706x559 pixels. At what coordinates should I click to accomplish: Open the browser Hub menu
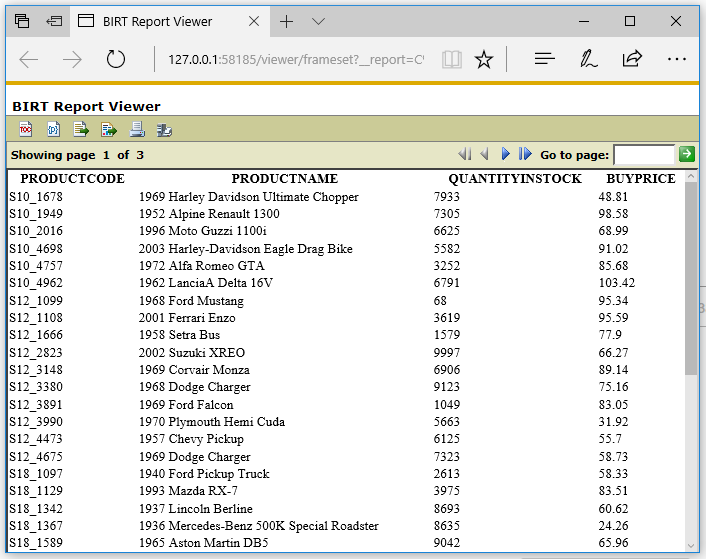(544, 60)
